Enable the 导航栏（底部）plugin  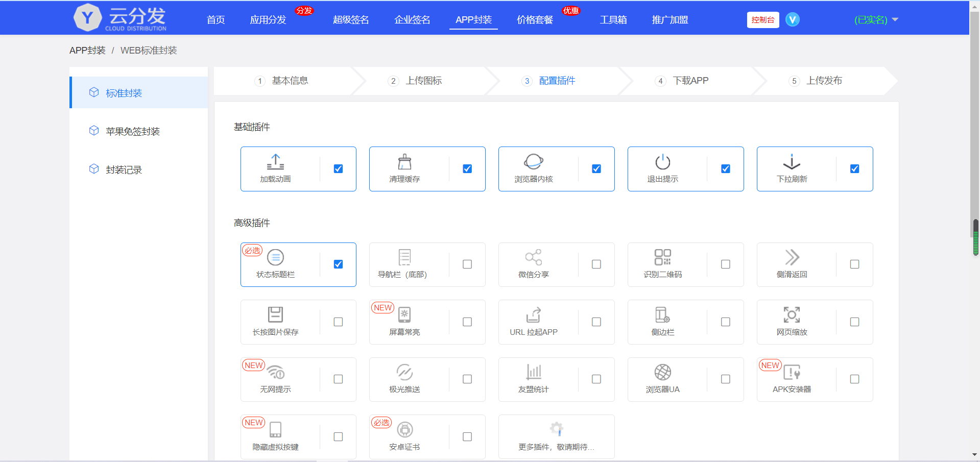point(467,264)
